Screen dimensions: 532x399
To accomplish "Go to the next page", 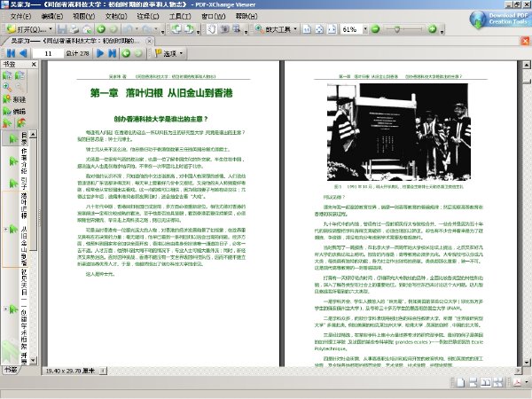I will [100, 53].
